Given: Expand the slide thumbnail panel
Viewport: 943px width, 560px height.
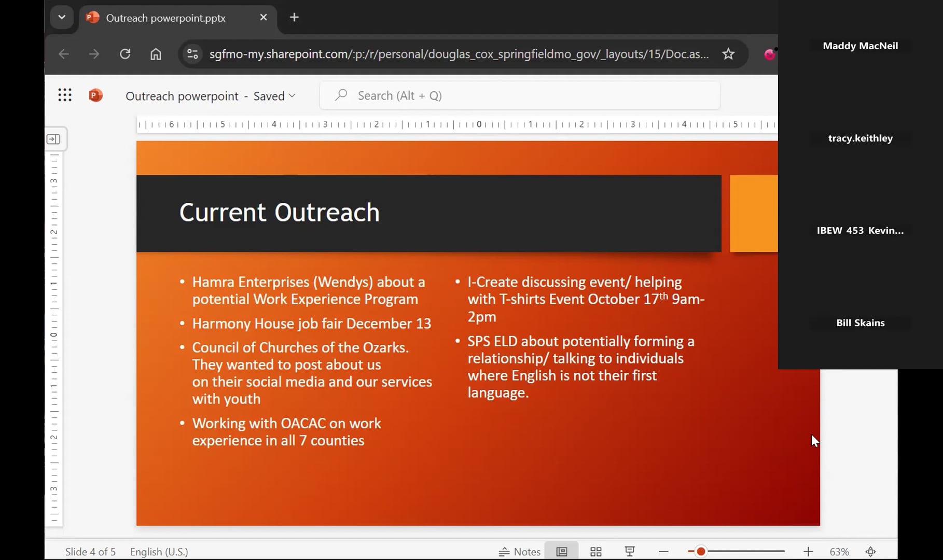Looking at the screenshot, I should click(54, 139).
